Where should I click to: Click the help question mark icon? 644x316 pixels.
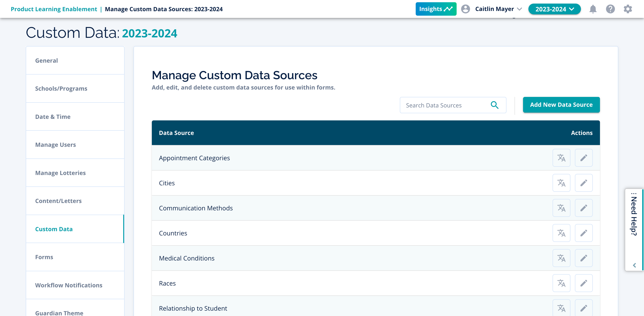610,9
